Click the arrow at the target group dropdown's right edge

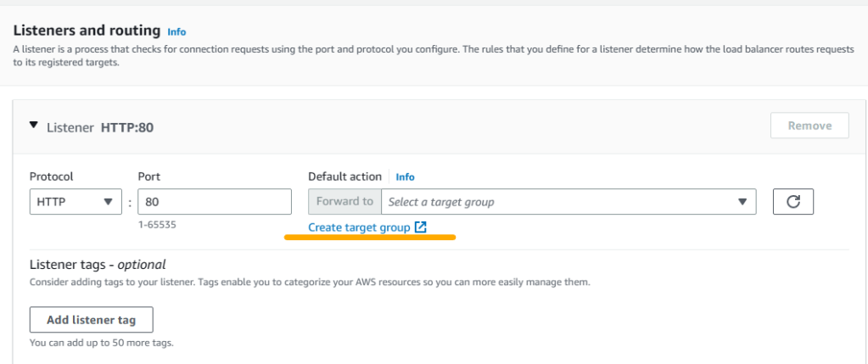(742, 202)
